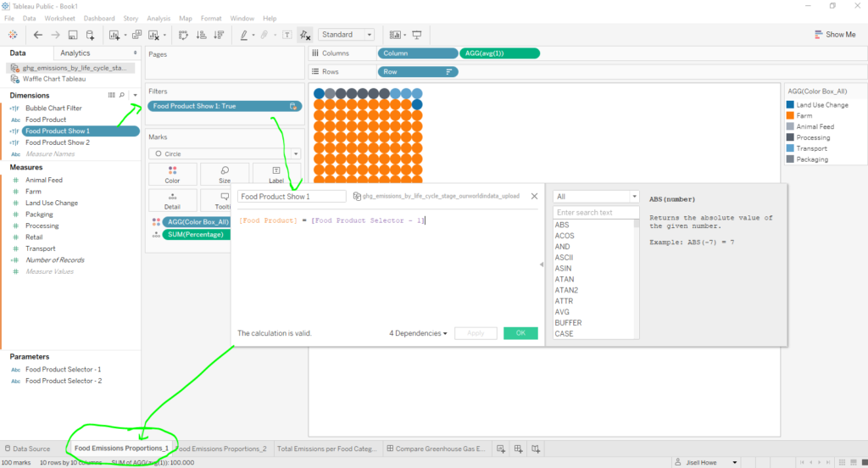Close the calculation editor dialog
Screen dimensions: 868x468
[534, 196]
